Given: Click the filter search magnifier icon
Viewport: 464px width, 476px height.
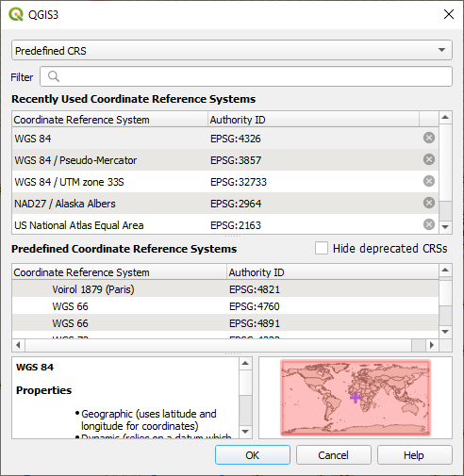Looking at the screenshot, I should pos(54,76).
